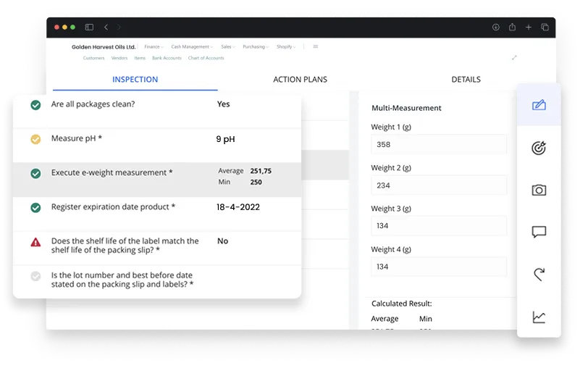The width and height of the screenshot is (588, 368).
Task: Click the 'Yes' answer for packages clean
Action: (x=223, y=104)
